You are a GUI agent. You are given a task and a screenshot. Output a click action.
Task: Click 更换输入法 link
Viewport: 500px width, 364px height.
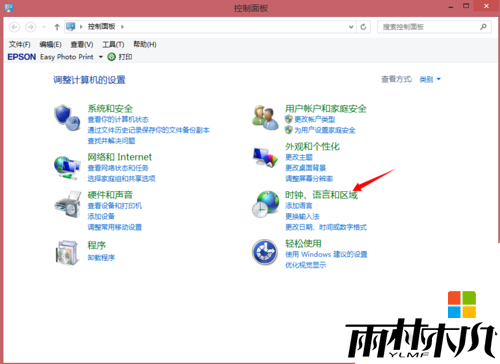tap(302, 216)
